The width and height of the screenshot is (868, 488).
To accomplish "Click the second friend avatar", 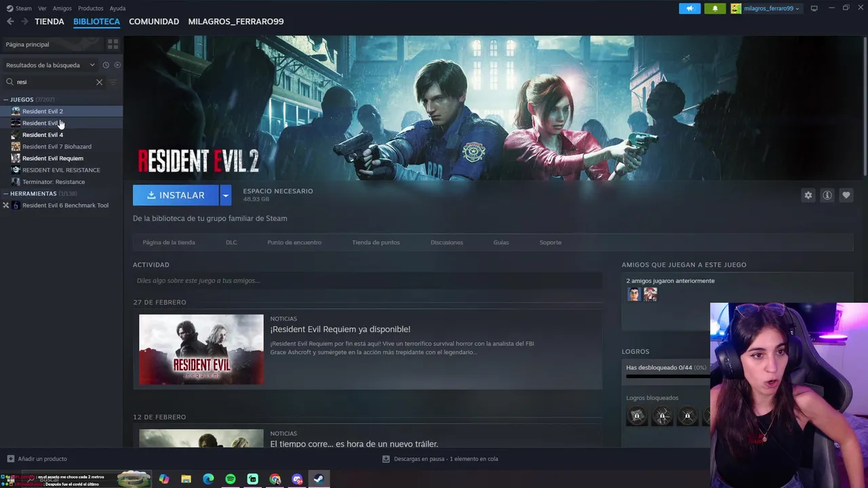I will click(650, 294).
